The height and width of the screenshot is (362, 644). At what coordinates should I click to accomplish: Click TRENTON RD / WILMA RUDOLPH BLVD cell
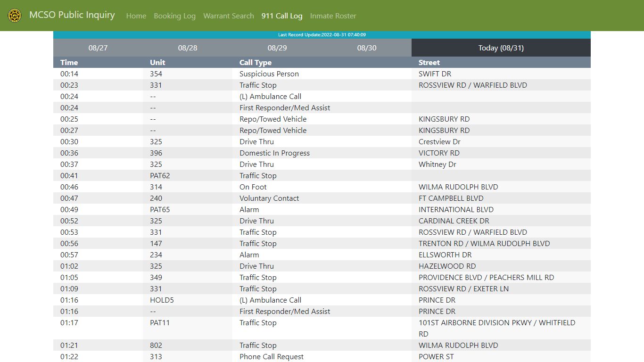pos(501,243)
